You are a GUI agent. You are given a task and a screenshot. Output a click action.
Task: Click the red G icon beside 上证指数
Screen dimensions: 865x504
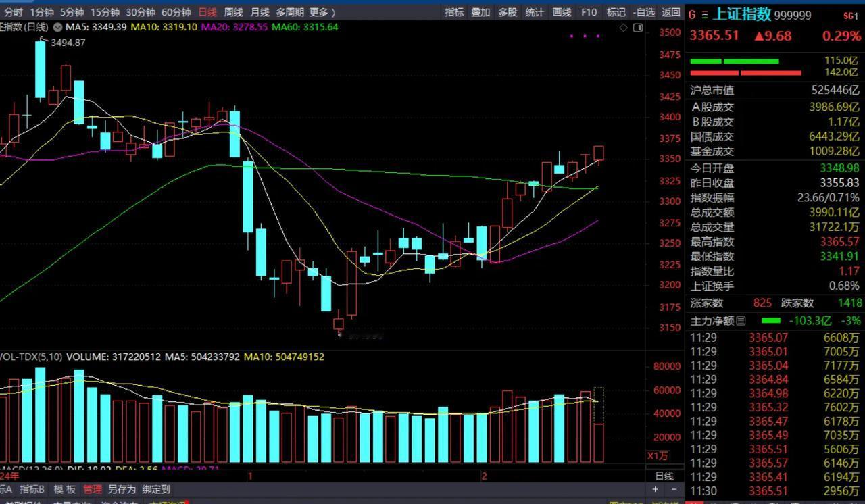692,15
